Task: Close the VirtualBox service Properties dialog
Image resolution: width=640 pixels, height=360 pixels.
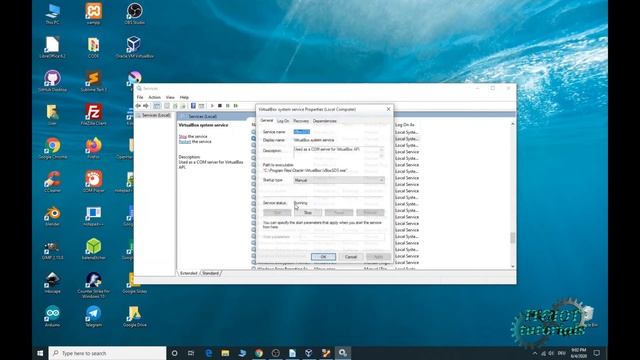Action: coord(388,109)
